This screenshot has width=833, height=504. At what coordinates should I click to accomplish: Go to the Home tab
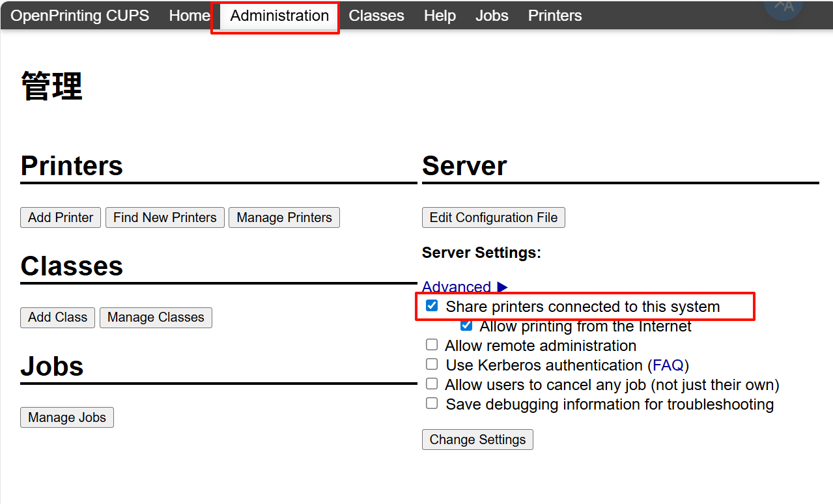pos(190,16)
